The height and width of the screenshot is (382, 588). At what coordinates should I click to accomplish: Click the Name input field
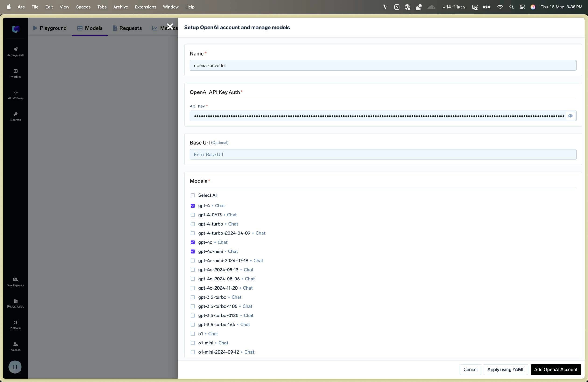383,66
